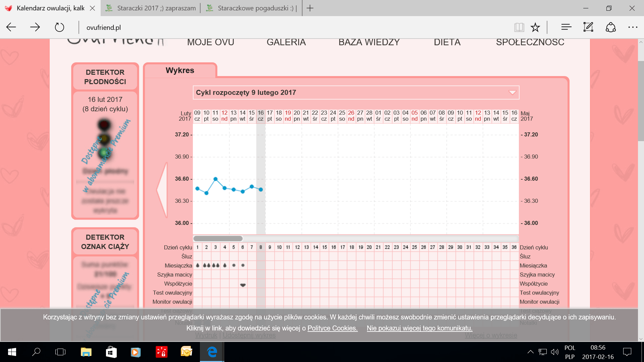This screenshot has width=644, height=362.
Task: Click the temperature data point for 11 so
Action: 215,179
